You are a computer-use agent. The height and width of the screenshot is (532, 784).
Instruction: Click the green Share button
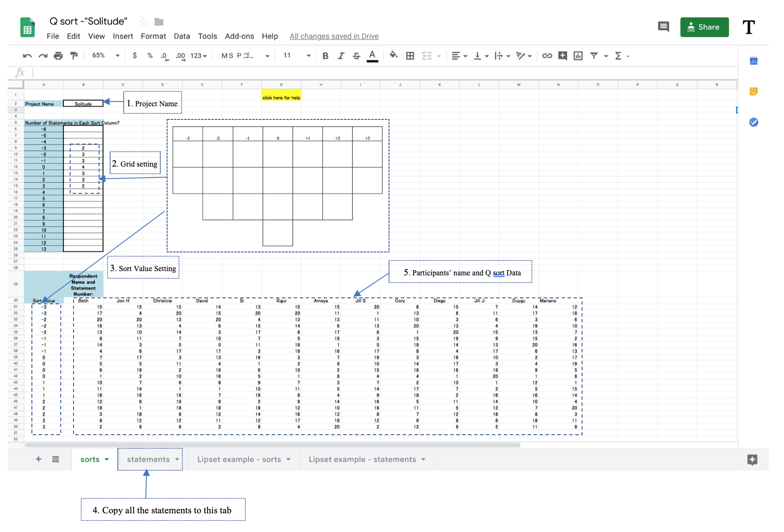704,27
